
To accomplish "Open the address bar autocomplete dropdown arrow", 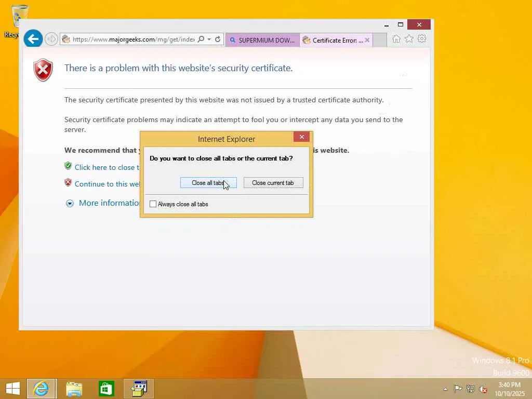I will coord(209,39).
